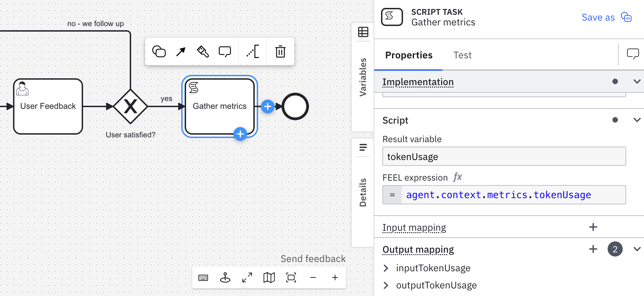Collapse the Output mapping section chevron
644x296 pixels.
(x=637, y=249)
